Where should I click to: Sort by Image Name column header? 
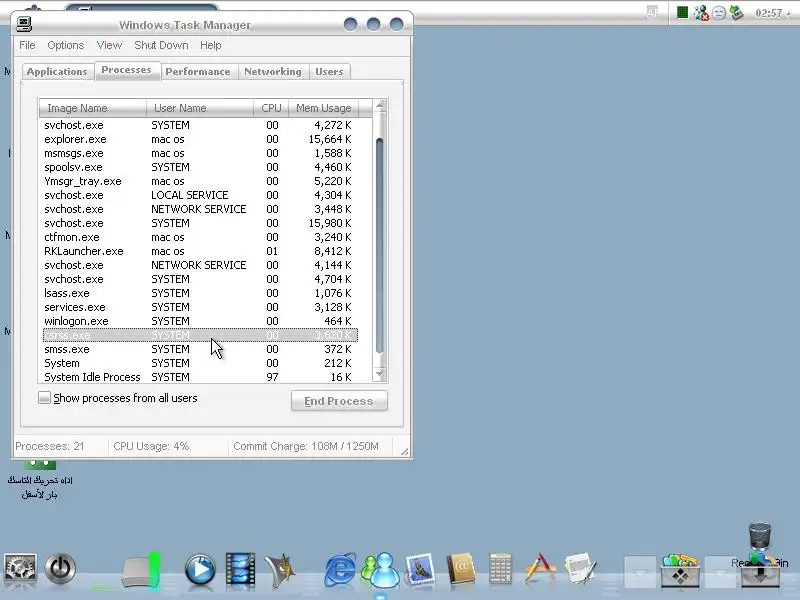tap(93, 108)
